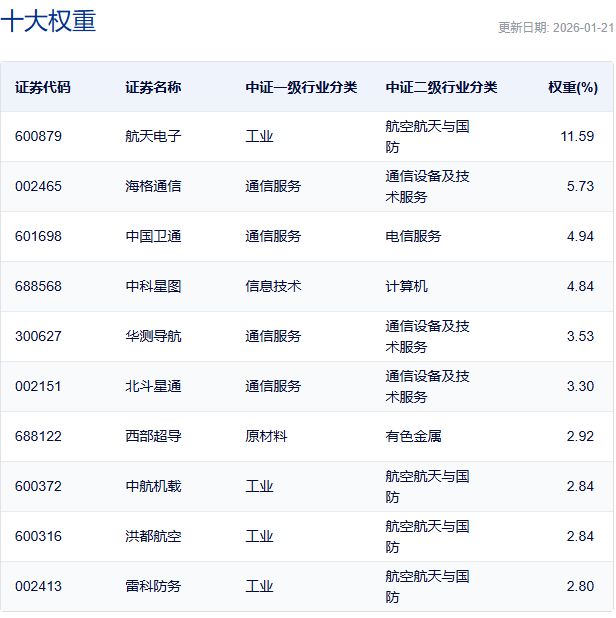Open the 工业 link in 雷科防务 row

pyautogui.click(x=259, y=587)
